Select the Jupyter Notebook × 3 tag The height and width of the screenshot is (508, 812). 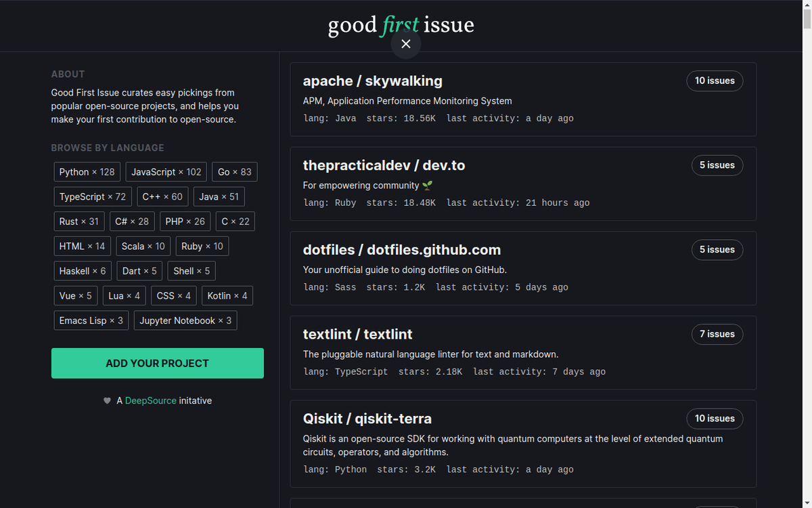[x=185, y=320]
